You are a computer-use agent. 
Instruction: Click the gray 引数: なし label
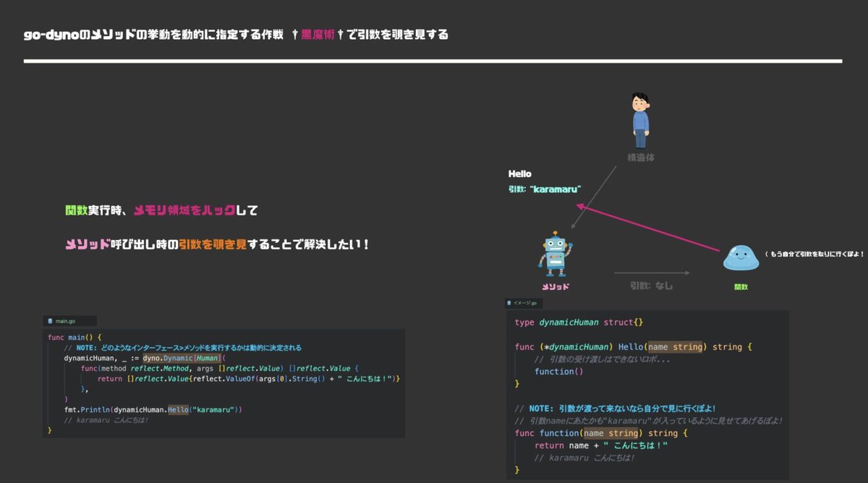coord(651,286)
